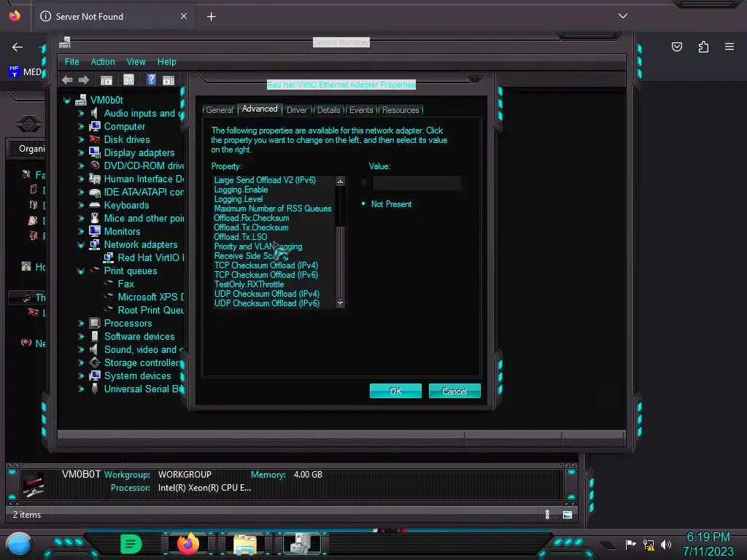Image resolution: width=747 pixels, height=560 pixels.
Task: Expand the Mice and other pointing devices node
Action: pos(81,219)
